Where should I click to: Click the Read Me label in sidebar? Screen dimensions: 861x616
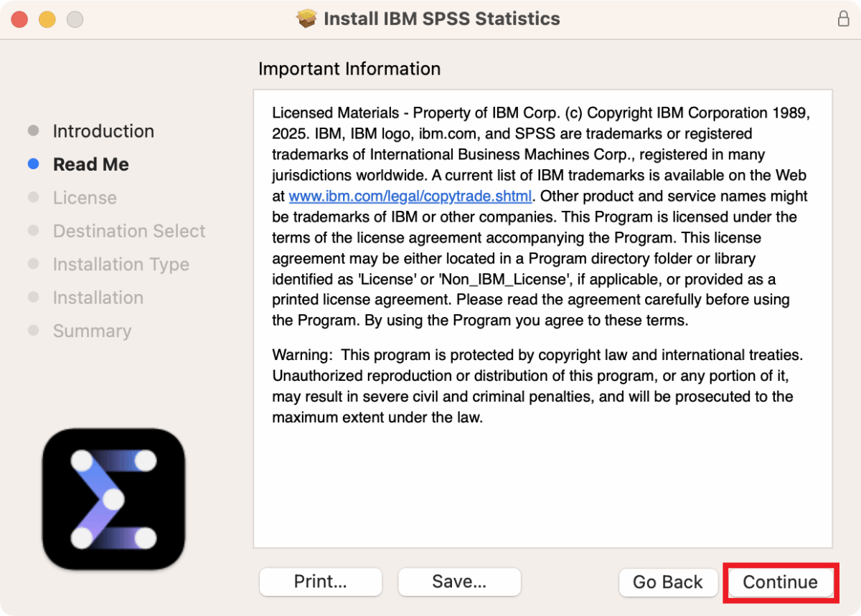[x=90, y=164]
